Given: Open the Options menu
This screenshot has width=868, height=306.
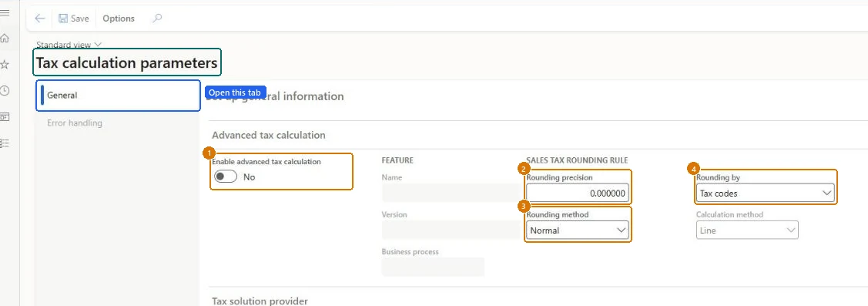Looking at the screenshot, I should tap(119, 18).
